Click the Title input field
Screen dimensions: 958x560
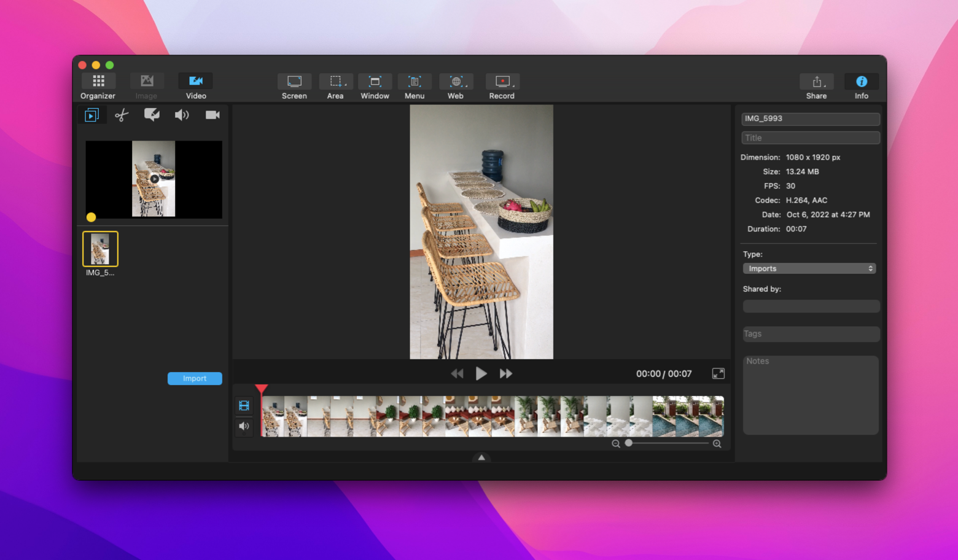811,138
